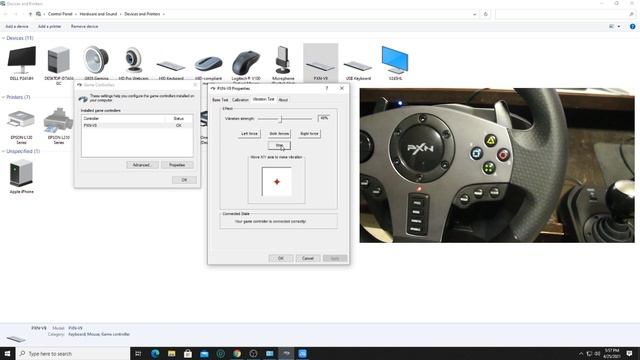This screenshot has height=360, width=640.
Task: Open Microsoft Store from the taskbar
Action: [x=188, y=353]
